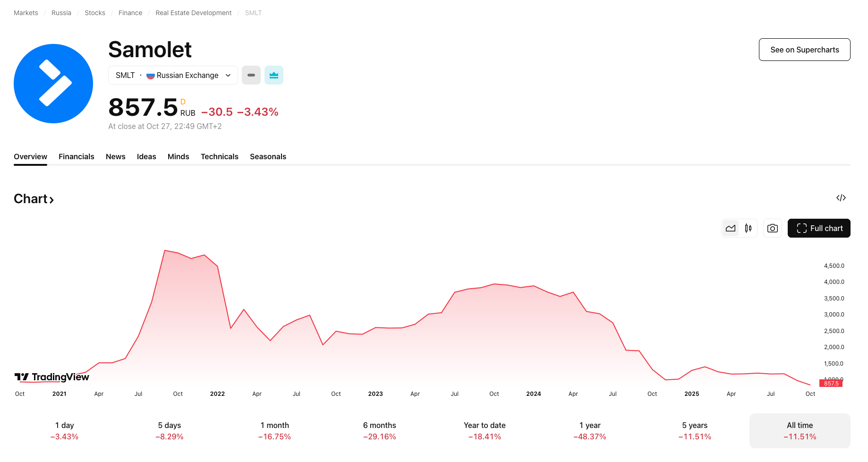Click the teal crown data badge icon
Screen dimensions: 868x462
pyautogui.click(x=274, y=75)
